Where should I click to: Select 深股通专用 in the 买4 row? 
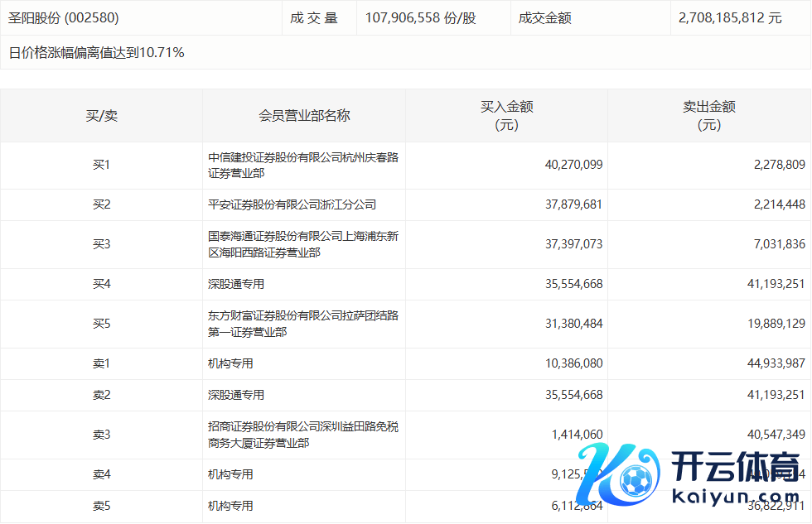click(x=236, y=284)
